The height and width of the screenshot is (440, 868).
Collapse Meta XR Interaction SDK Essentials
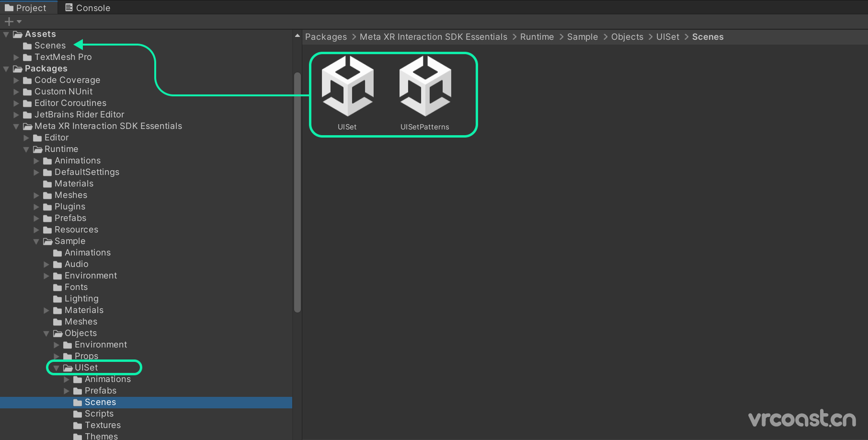tap(16, 127)
